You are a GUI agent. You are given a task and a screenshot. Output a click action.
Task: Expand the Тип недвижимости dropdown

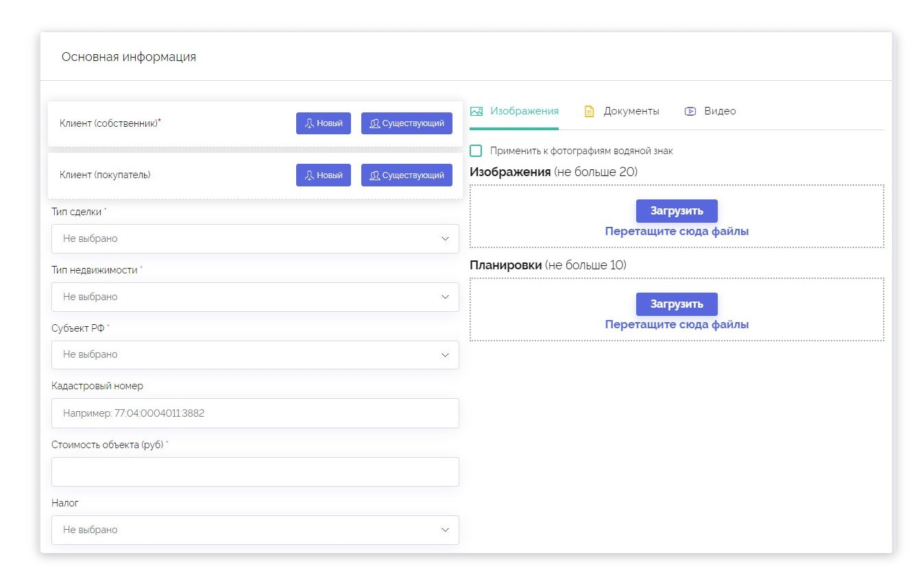[255, 297]
